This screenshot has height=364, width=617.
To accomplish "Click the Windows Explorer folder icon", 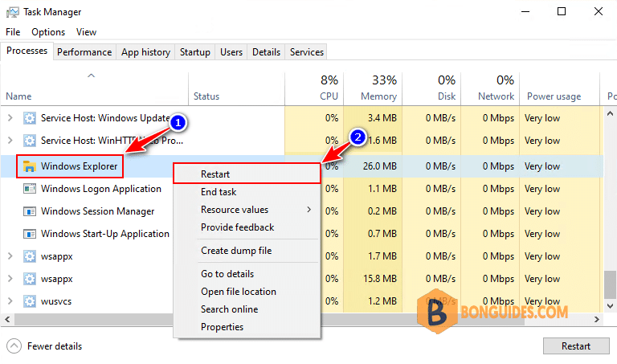I will (x=30, y=166).
